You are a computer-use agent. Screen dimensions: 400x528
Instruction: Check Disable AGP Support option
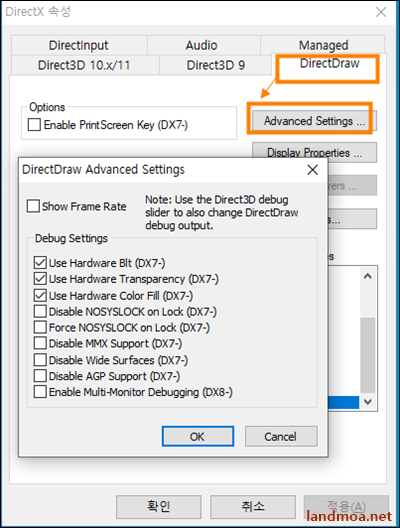[x=40, y=376]
